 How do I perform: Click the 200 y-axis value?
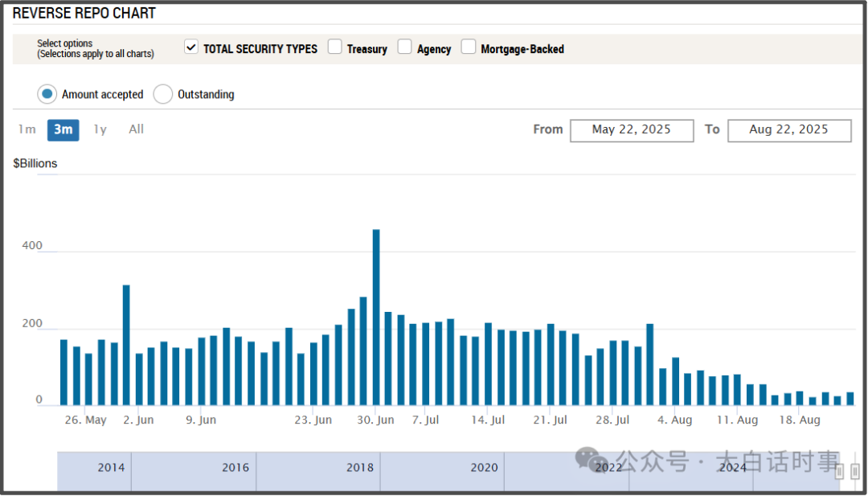31,323
